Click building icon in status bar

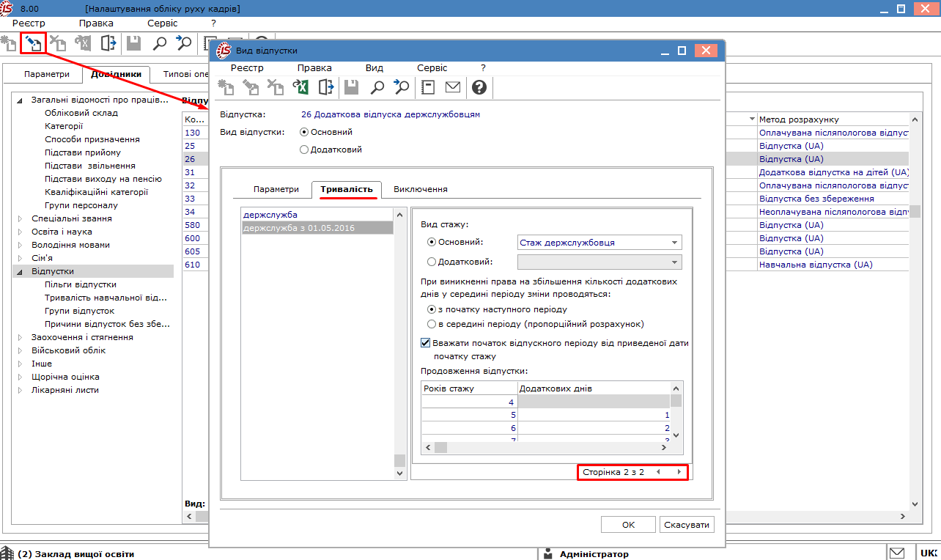coord(7,553)
